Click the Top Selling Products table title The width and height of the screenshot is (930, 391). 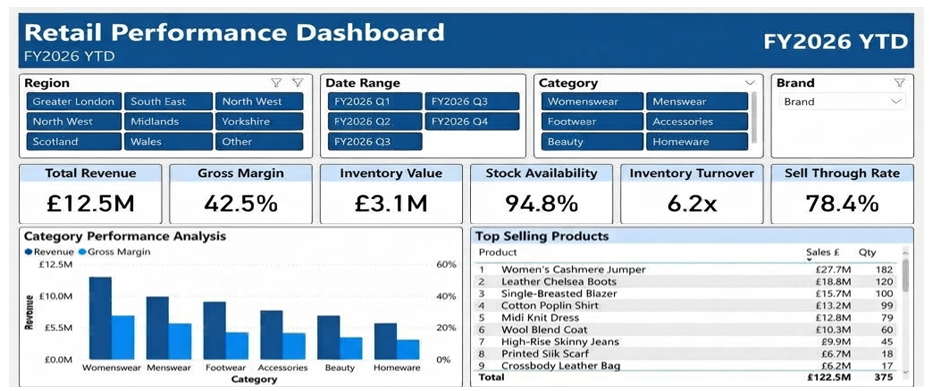click(x=542, y=236)
